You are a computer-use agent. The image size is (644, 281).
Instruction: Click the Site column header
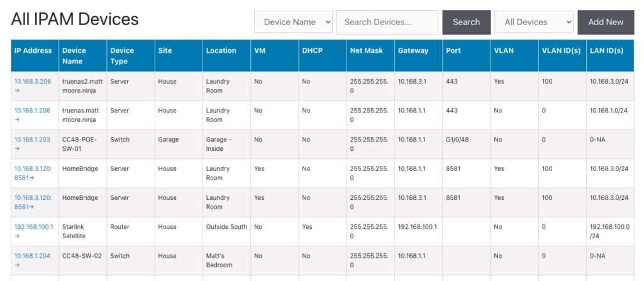[165, 50]
